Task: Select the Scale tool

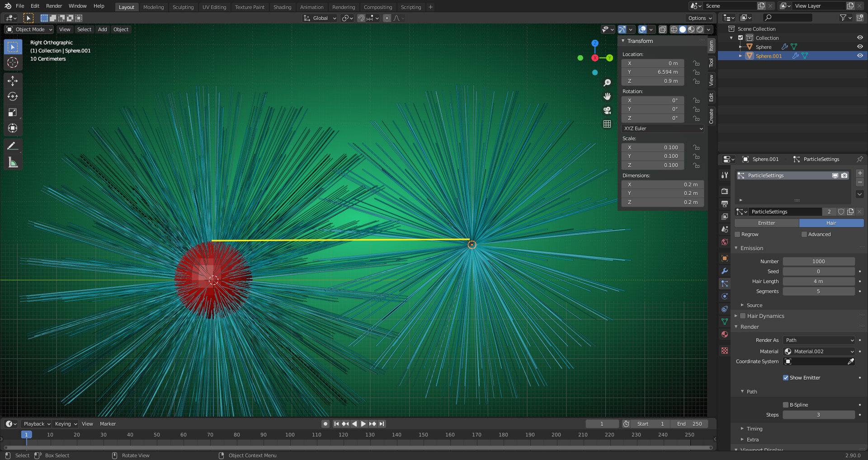Action: click(13, 112)
